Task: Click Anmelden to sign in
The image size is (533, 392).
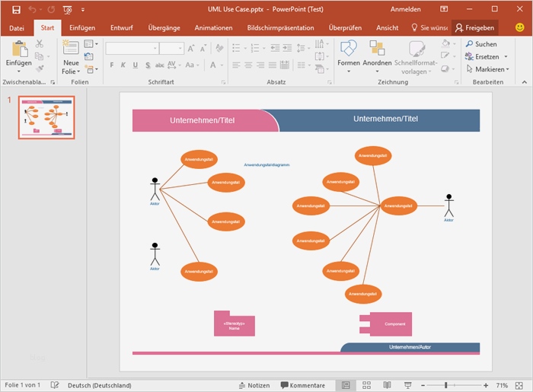Action: click(x=405, y=9)
